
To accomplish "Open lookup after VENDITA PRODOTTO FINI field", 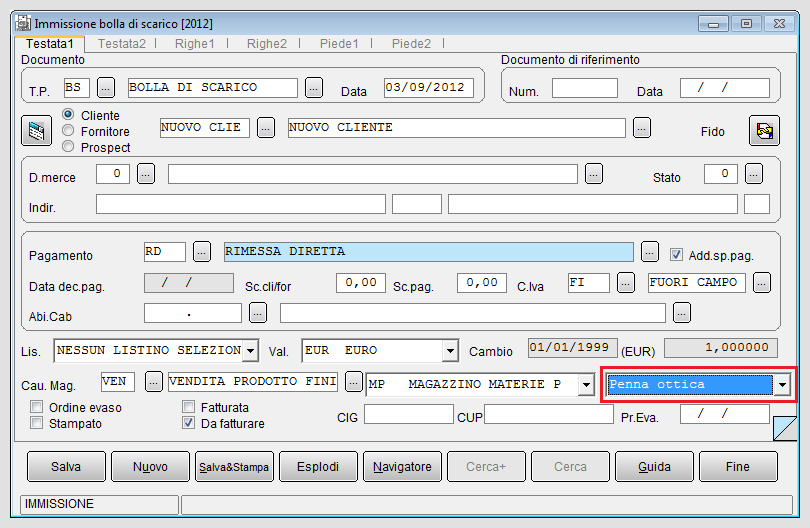I will pos(353,382).
